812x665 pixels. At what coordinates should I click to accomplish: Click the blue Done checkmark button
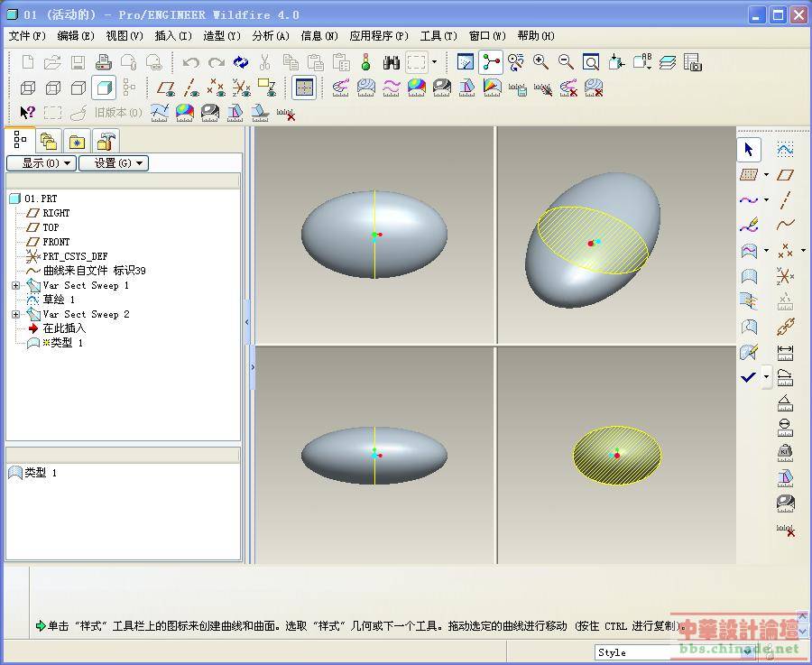pos(748,377)
